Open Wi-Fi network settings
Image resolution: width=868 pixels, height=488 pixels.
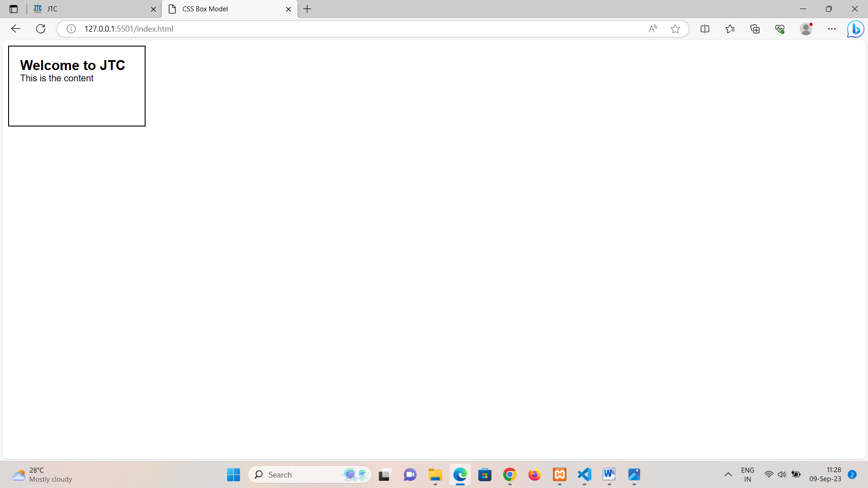tap(769, 475)
